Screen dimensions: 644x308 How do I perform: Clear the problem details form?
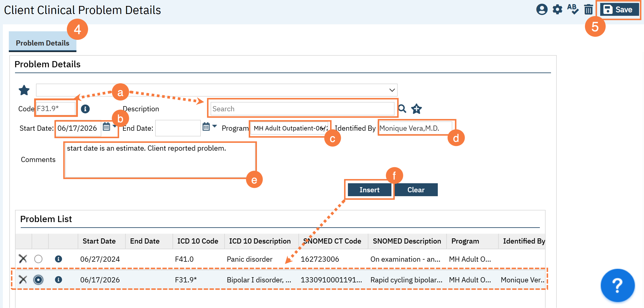416,190
